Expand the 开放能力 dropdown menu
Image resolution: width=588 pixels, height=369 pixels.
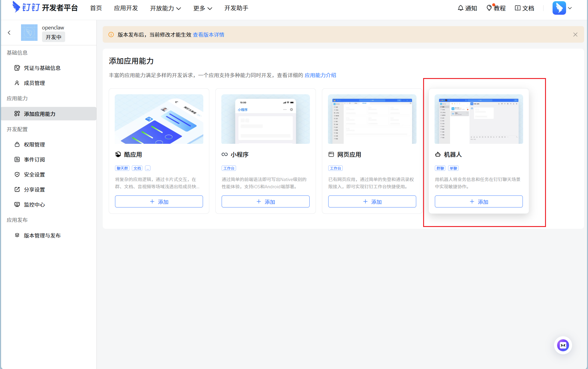point(165,8)
